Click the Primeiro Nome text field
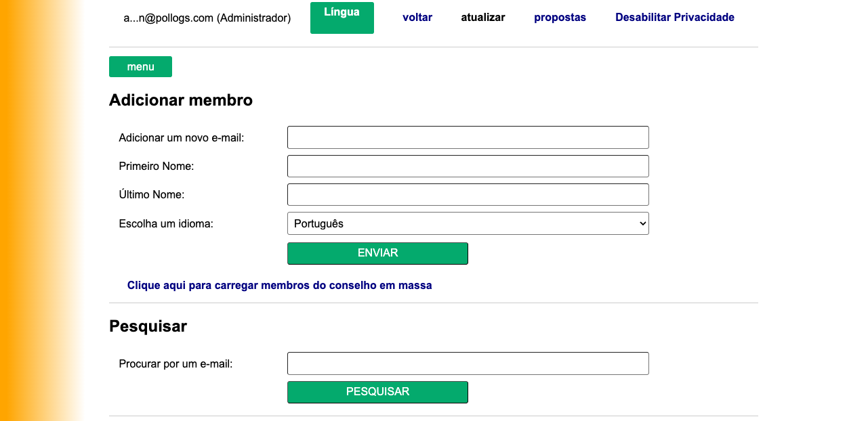 468,166
